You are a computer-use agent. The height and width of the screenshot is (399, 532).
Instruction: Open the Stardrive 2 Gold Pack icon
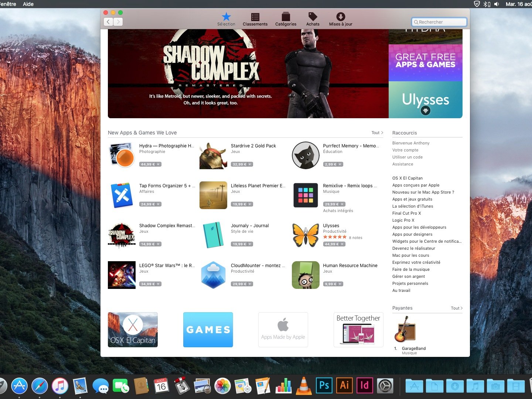click(213, 156)
